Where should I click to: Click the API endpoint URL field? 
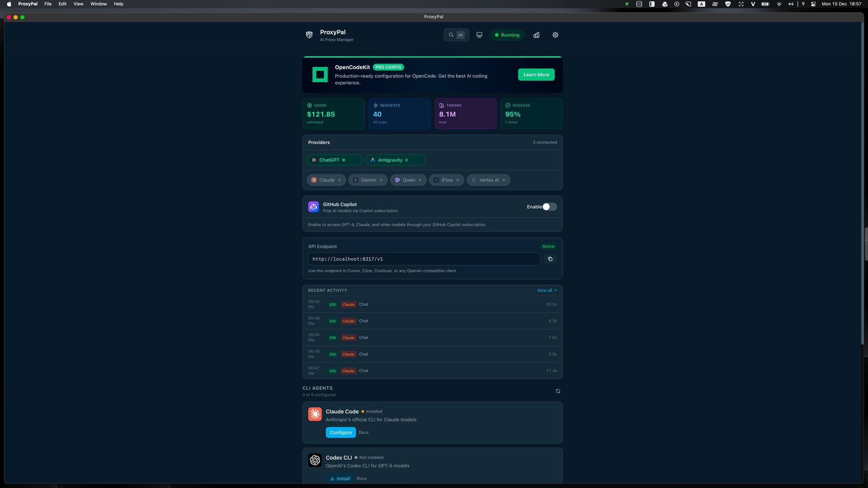424,259
